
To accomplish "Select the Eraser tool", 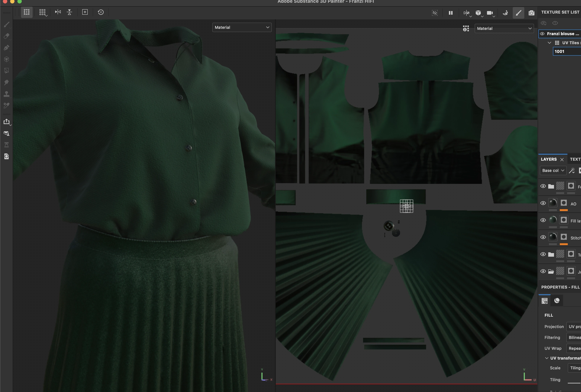I will click(x=7, y=36).
